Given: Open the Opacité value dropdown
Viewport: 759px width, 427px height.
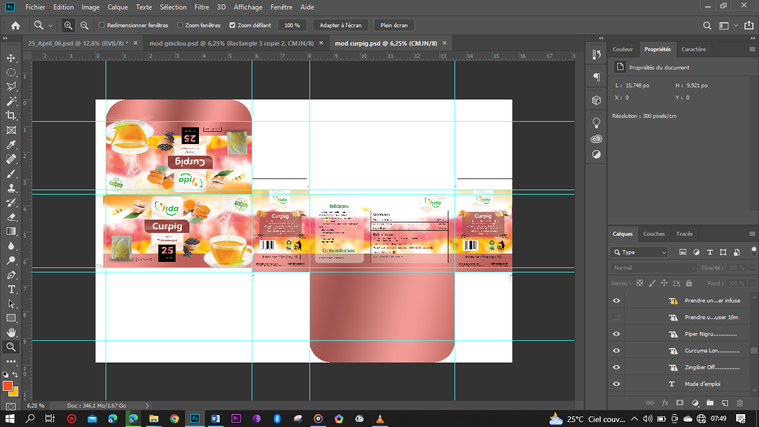Looking at the screenshot, I should [752, 268].
